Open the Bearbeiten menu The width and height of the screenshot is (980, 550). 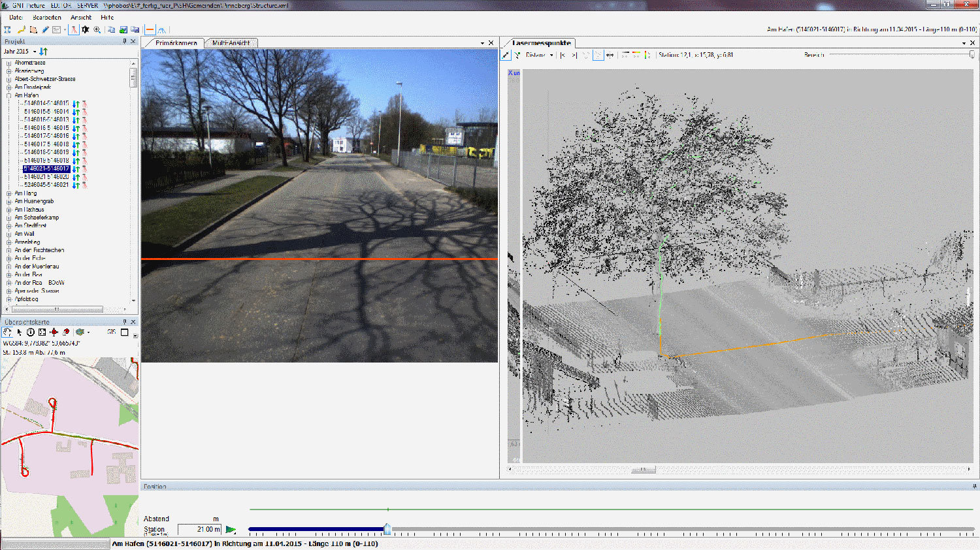47,18
